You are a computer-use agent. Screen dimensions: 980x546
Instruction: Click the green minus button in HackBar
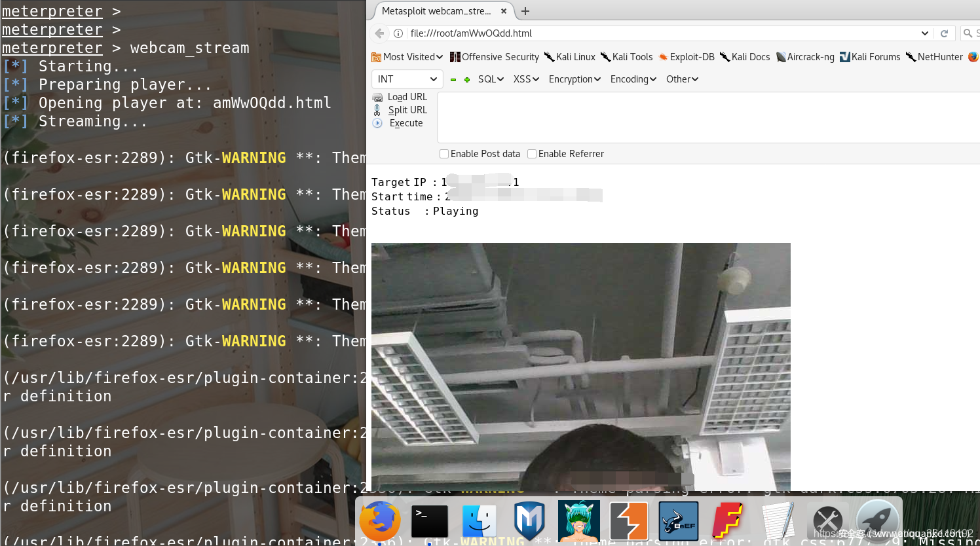coord(453,80)
